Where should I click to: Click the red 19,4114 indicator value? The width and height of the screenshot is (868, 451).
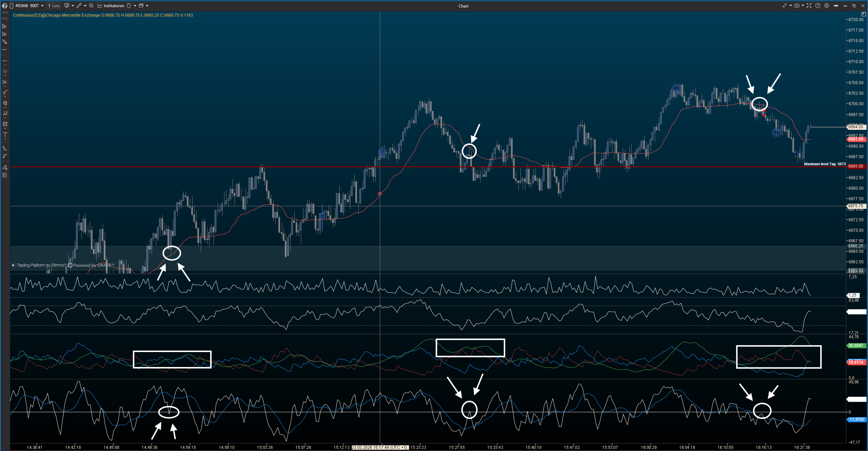[x=856, y=362]
